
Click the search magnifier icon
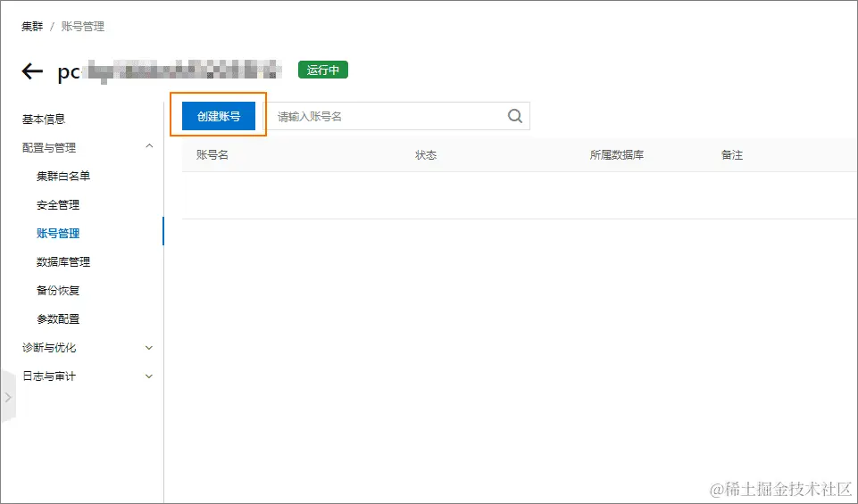[x=515, y=116]
